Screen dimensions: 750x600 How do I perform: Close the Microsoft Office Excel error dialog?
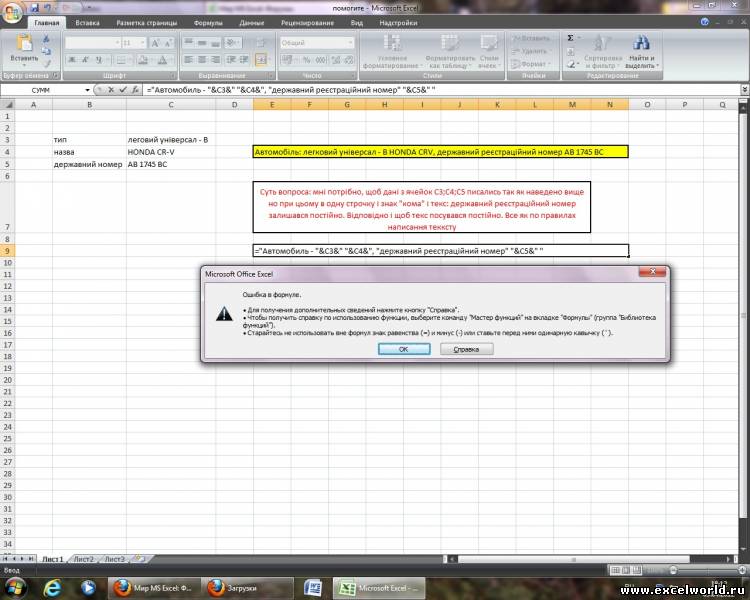click(x=652, y=272)
